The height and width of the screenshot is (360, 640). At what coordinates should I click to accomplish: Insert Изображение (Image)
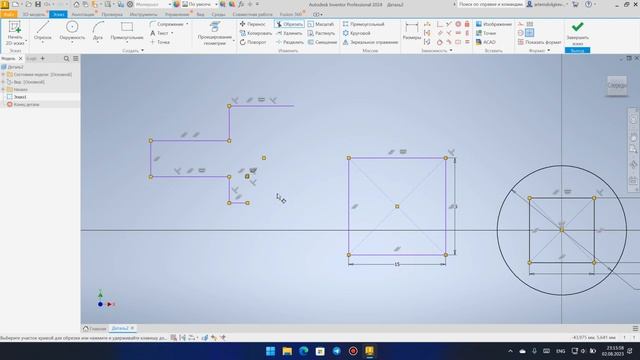(493, 24)
